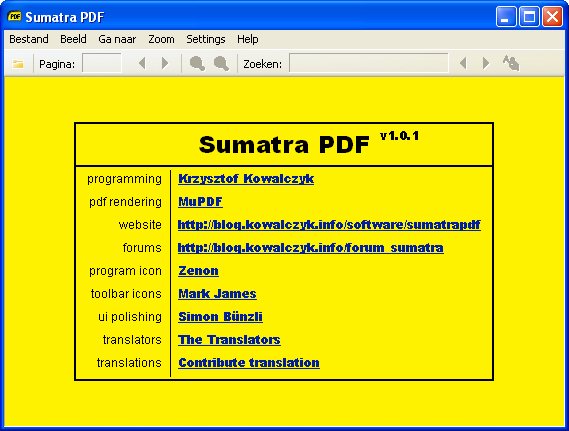
Task: Open the Ga naar menu
Action: point(117,39)
